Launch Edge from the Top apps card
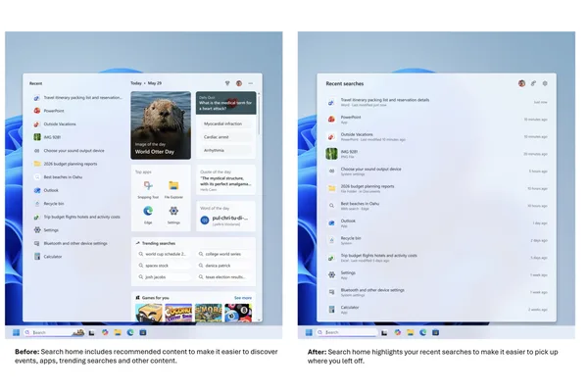This screenshot has height=392, width=588. (x=148, y=215)
